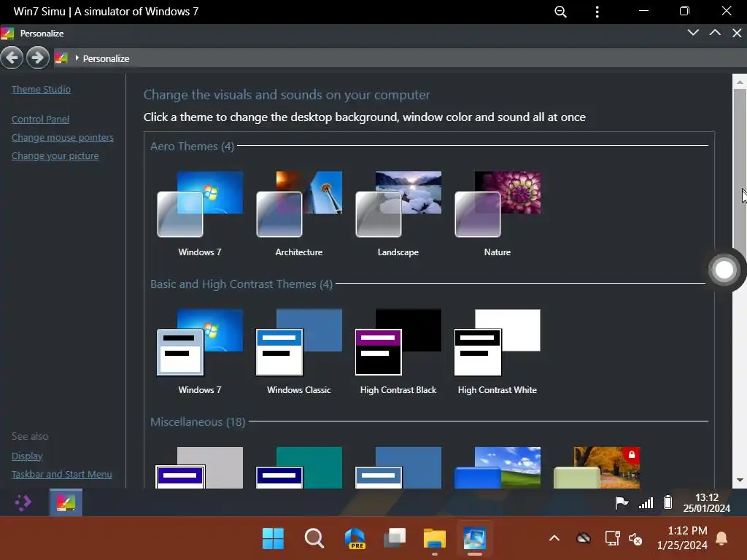Select the gray Miscellaneous theme thumbnail
The image size is (747, 560).
(200, 467)
